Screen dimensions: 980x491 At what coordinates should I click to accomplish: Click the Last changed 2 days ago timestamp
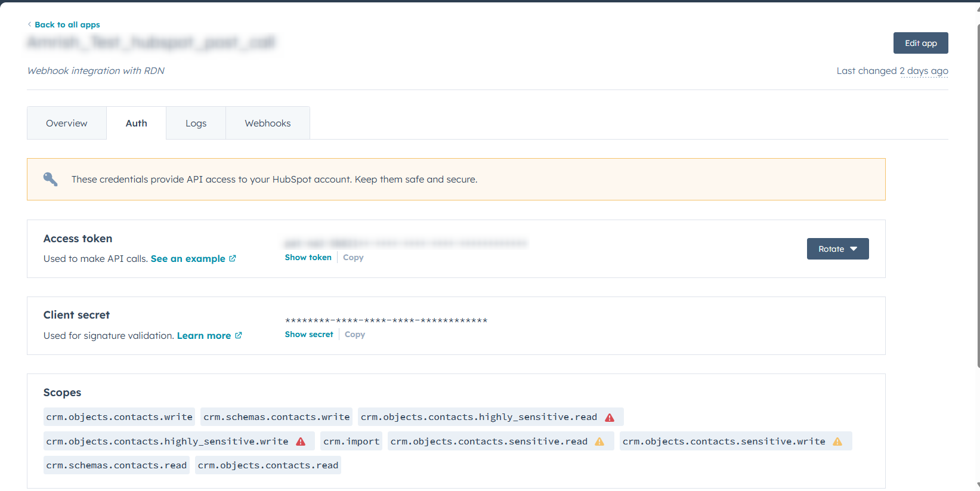(x=923, y=71)
